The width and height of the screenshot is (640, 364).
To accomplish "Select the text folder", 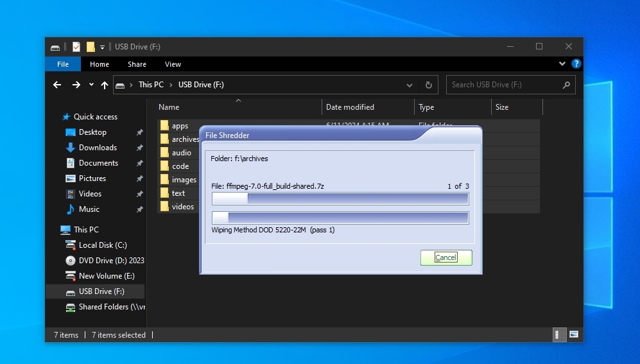I will [178, 193].
